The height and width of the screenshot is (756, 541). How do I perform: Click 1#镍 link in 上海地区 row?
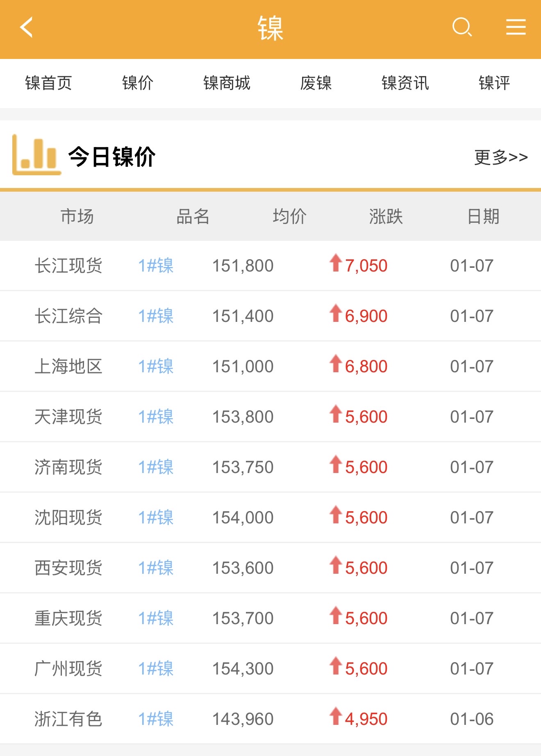coord(156,367)
